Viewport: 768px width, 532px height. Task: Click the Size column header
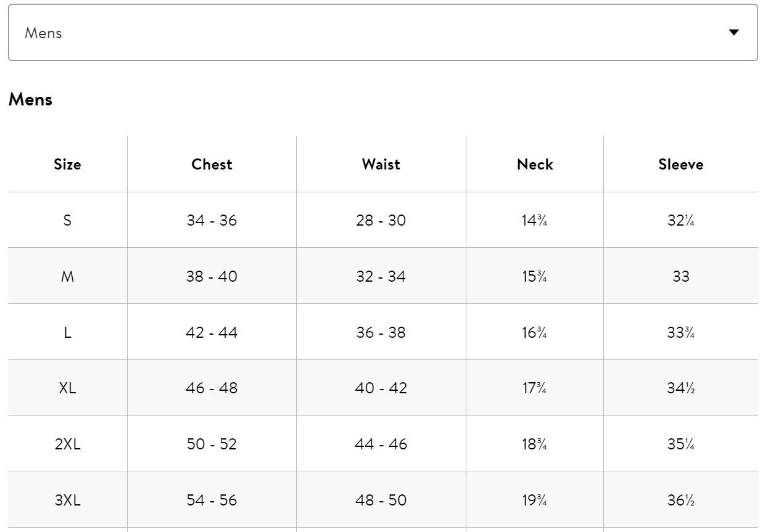click(x=67, y=165)
